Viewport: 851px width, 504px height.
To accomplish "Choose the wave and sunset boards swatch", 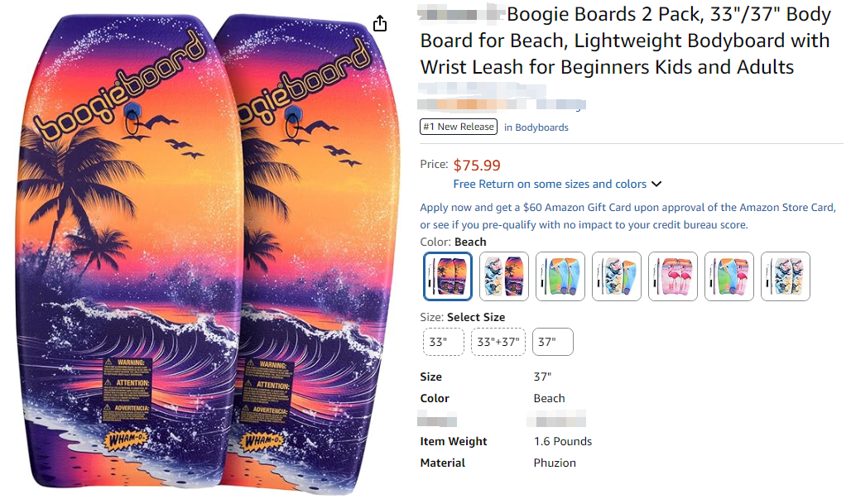I will 504,276.
